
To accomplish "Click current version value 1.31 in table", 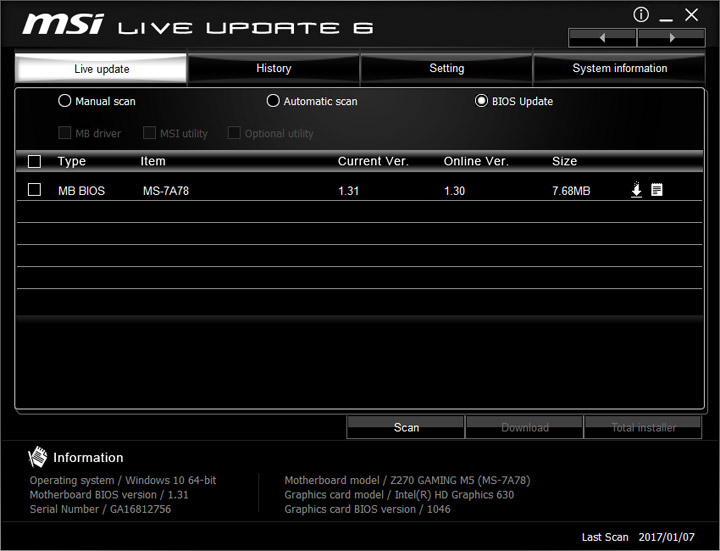I will pos(349,191).
